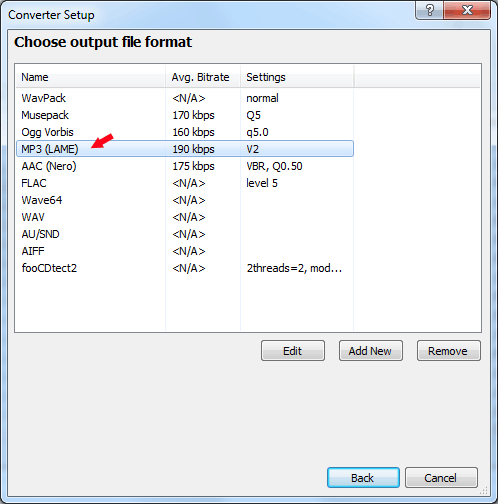Sort by the Name column header

click(91, 77)
